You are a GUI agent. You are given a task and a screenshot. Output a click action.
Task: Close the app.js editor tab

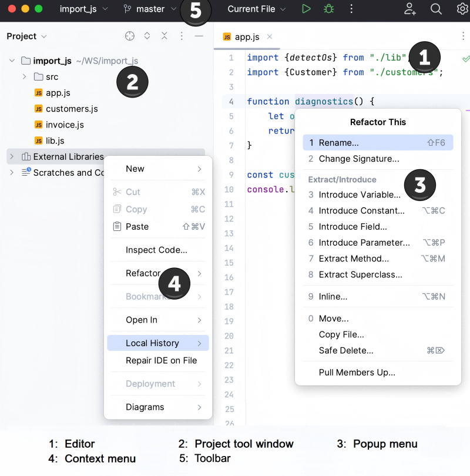point(270,37)
